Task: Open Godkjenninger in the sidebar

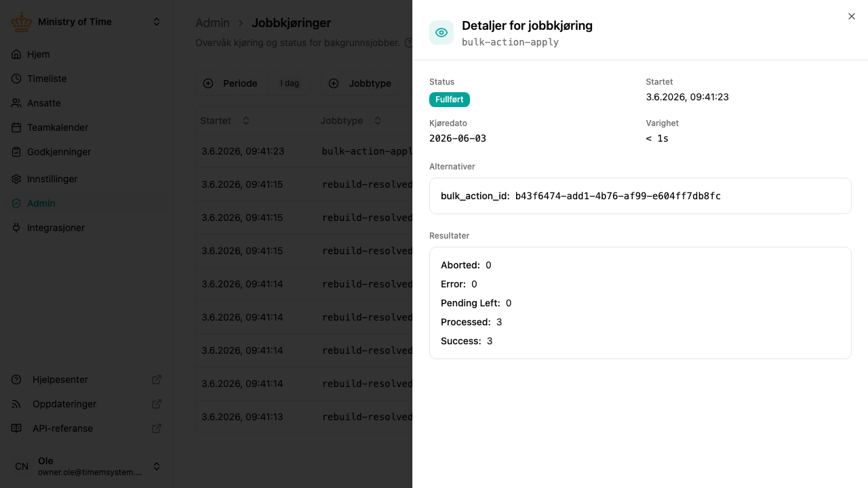Action: pyautogui.click(x=87, y=152)
